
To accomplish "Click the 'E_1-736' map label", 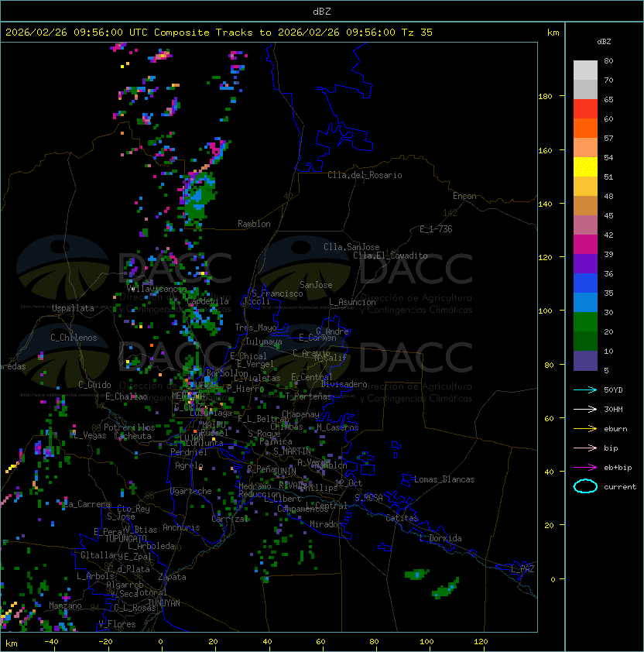I will point(436,229).
